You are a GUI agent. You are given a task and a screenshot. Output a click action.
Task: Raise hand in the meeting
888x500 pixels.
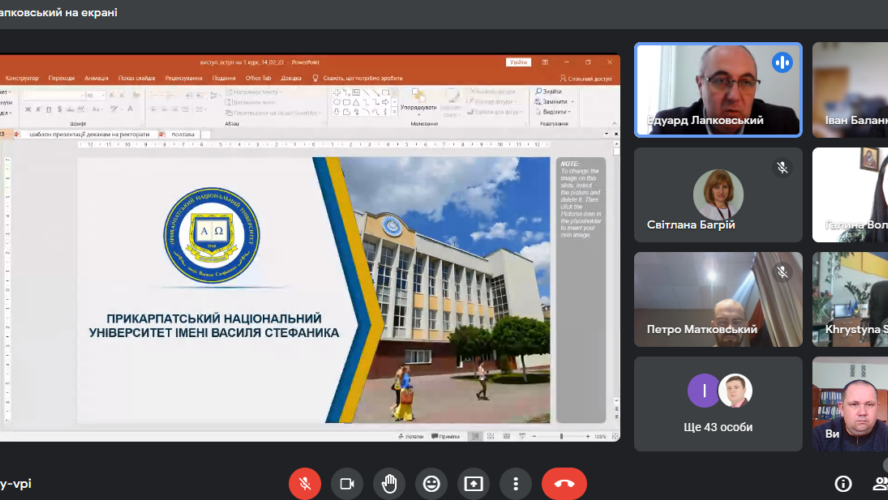coord(389,483)
